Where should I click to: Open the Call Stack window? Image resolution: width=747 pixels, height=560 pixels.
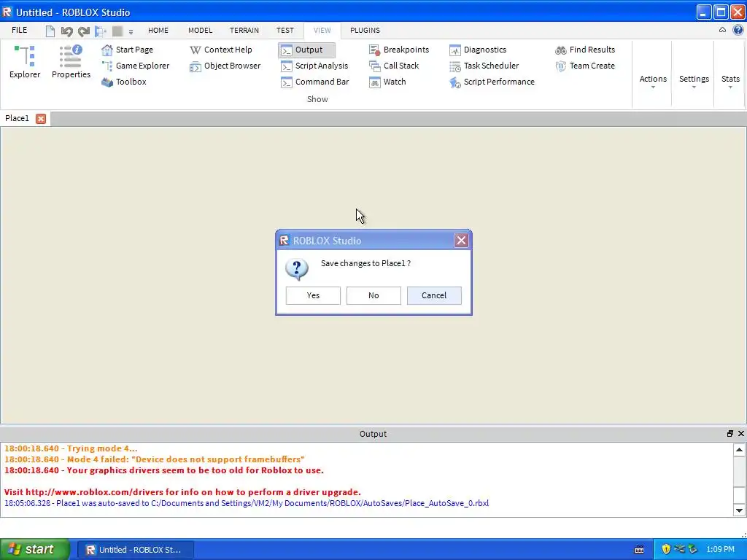394,66
